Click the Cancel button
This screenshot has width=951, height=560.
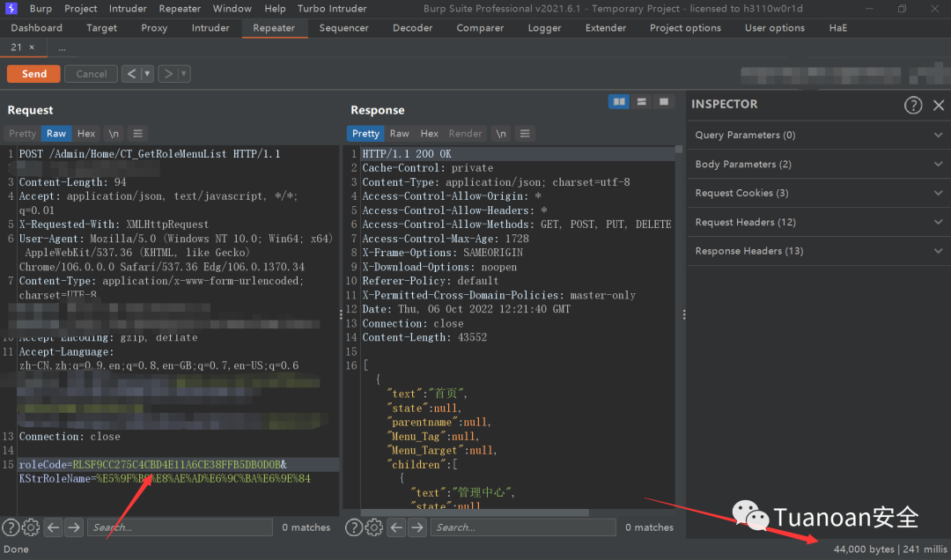(91, 74)
